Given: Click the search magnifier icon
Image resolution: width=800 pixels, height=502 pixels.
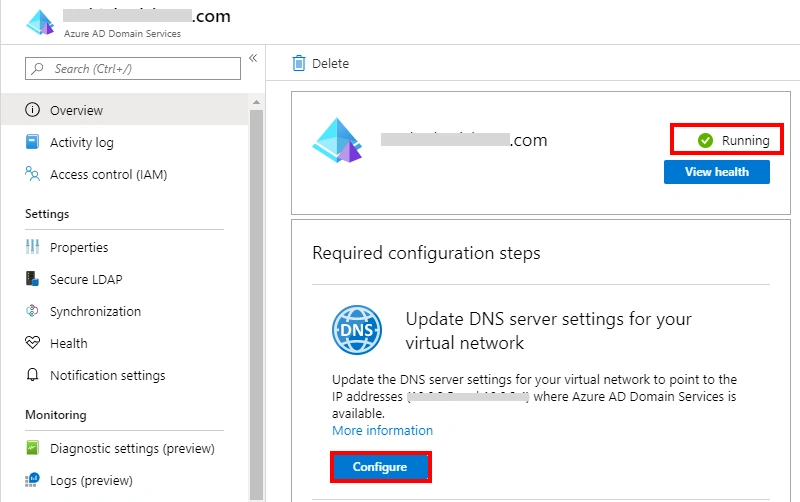Looking at the screenshot, I should [x=37, y=68].
